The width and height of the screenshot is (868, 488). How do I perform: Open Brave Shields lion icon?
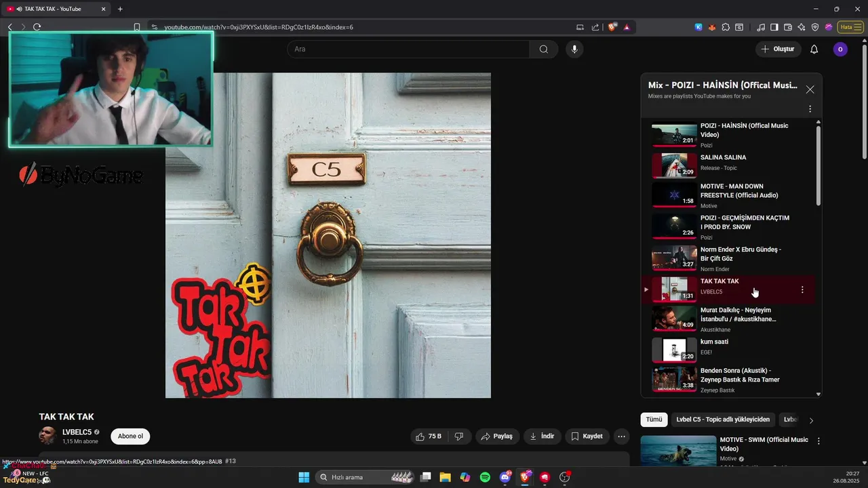pyautogui.click(x=612, y=27)
